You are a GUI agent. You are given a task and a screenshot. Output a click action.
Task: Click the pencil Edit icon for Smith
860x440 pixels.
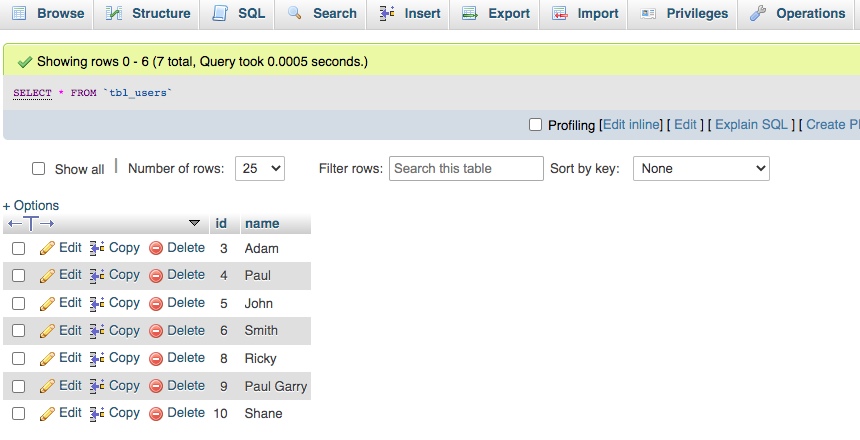point(47,331)
